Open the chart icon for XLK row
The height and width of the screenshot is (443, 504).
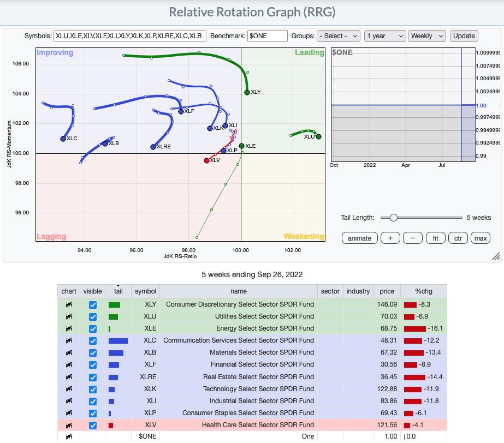pyautogui.click(x=69, y=389)
